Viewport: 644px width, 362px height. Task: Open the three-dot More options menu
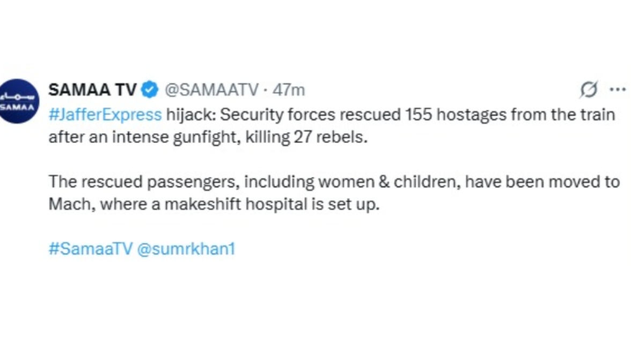[619, 90]
